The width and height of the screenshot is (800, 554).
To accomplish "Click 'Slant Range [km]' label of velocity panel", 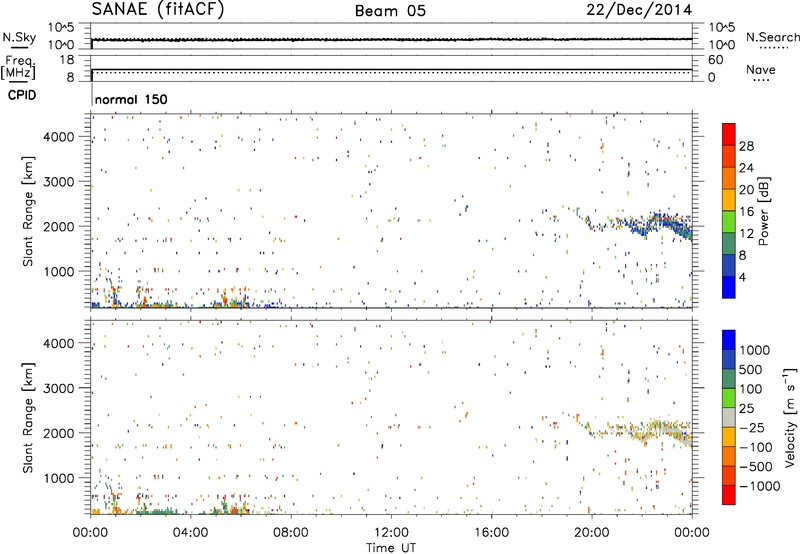I will click(28, 418).
